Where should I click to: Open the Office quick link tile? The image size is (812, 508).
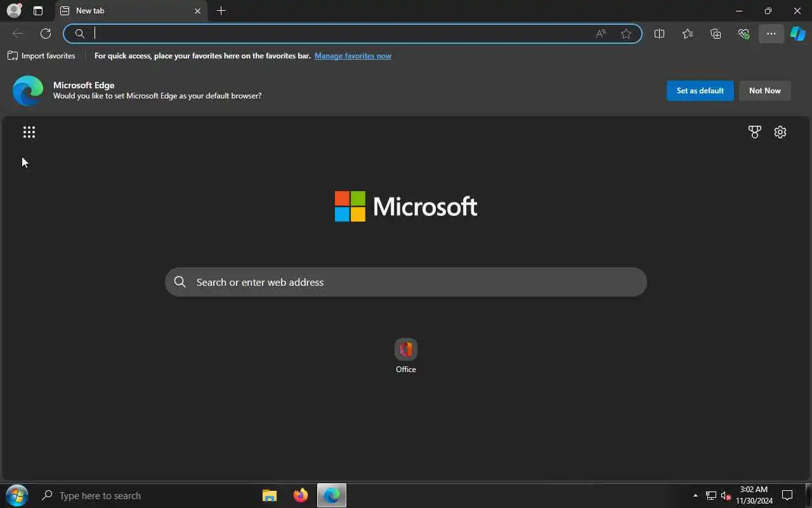(406, 356)
